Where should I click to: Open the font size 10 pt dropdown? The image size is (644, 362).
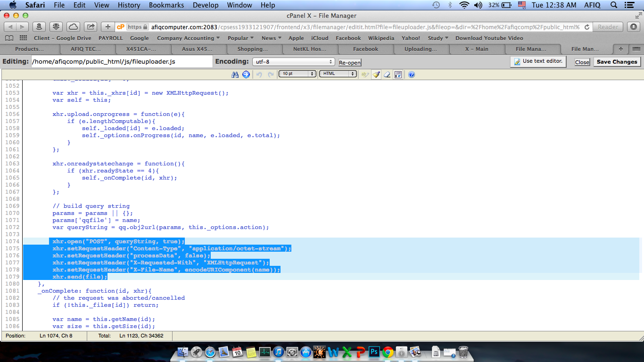[297, 74]
